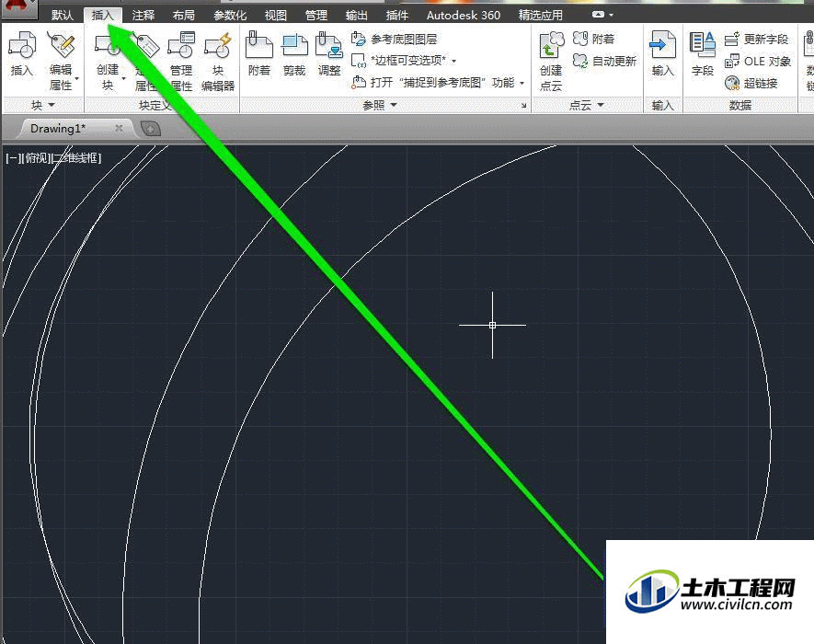
Task: Open the dropdown arrow beside 打开“捕捉到参考底图”功能
Action: 522,83
